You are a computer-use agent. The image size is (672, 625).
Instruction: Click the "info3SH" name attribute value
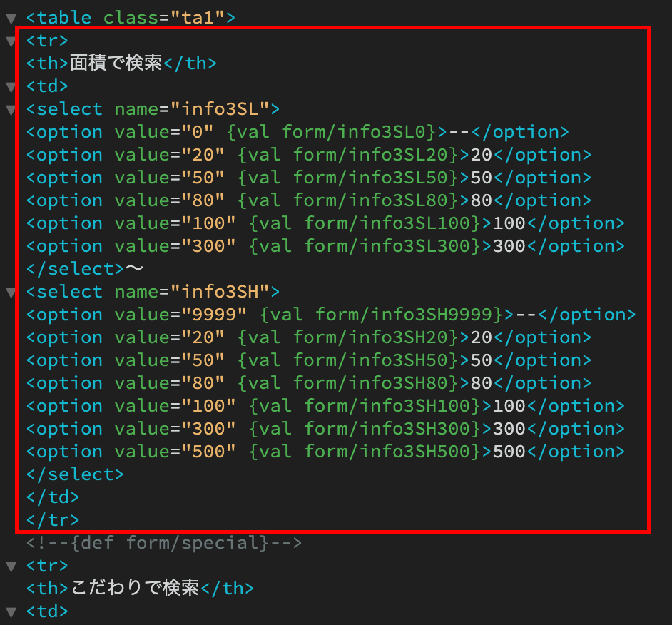[220, 292]
